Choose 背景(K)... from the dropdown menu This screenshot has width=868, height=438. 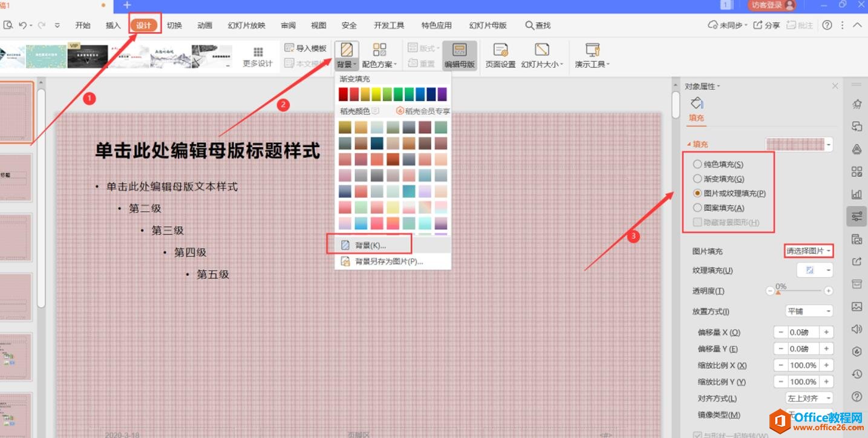click(370, 245)
